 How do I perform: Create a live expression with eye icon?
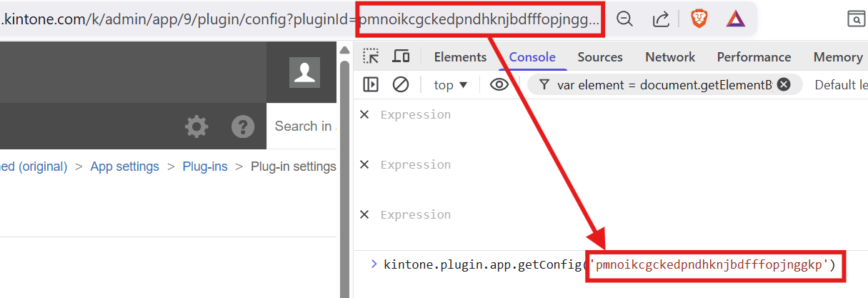tap(499, 84)
